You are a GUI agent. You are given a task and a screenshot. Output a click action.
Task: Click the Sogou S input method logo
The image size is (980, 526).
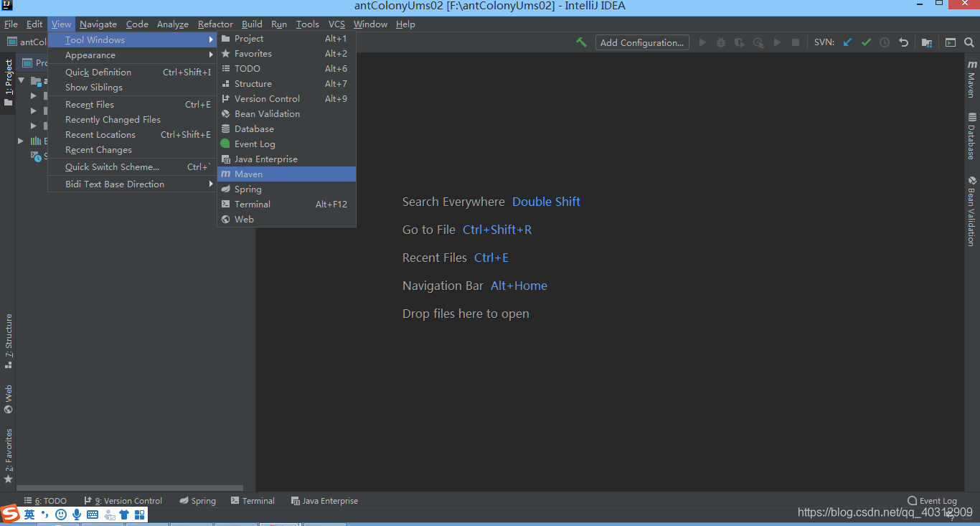tap(10, 514)
